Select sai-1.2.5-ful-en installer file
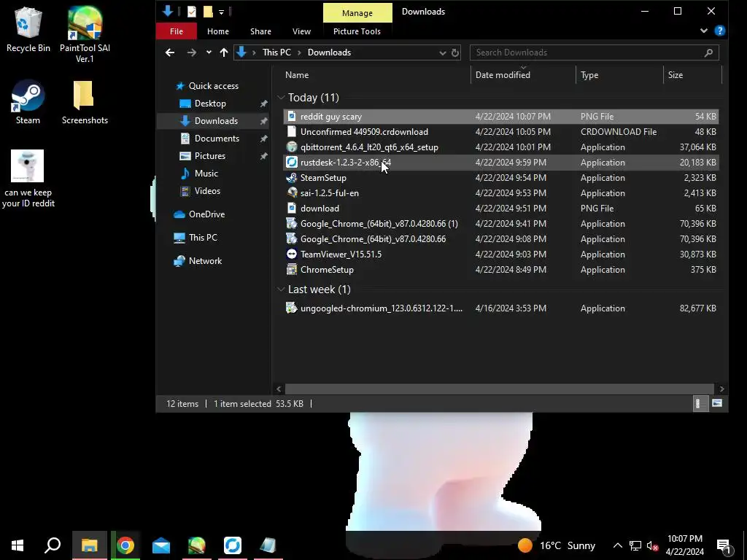The width and height of the screenshot is (747, 560). (x=500, y=192)
